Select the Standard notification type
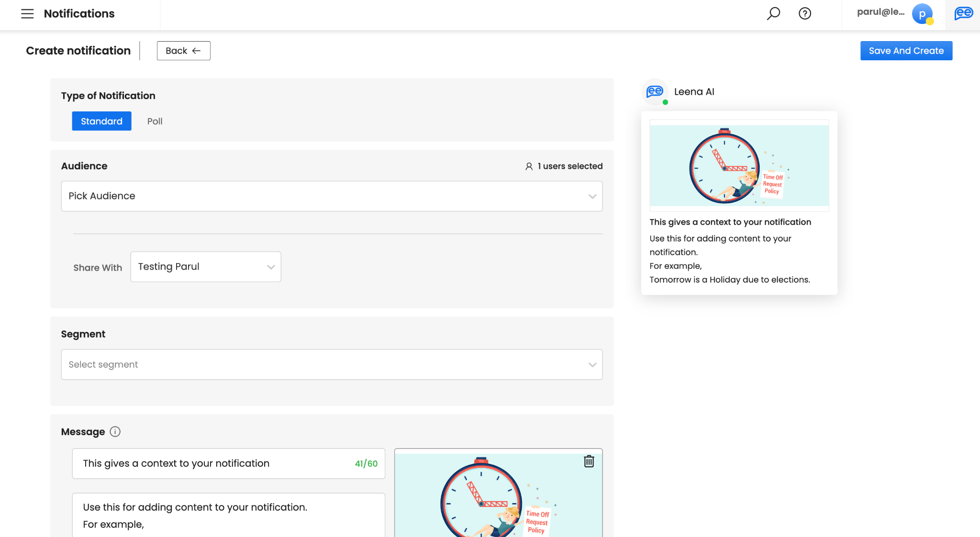980x537 pixels. [x=101, y=121]
